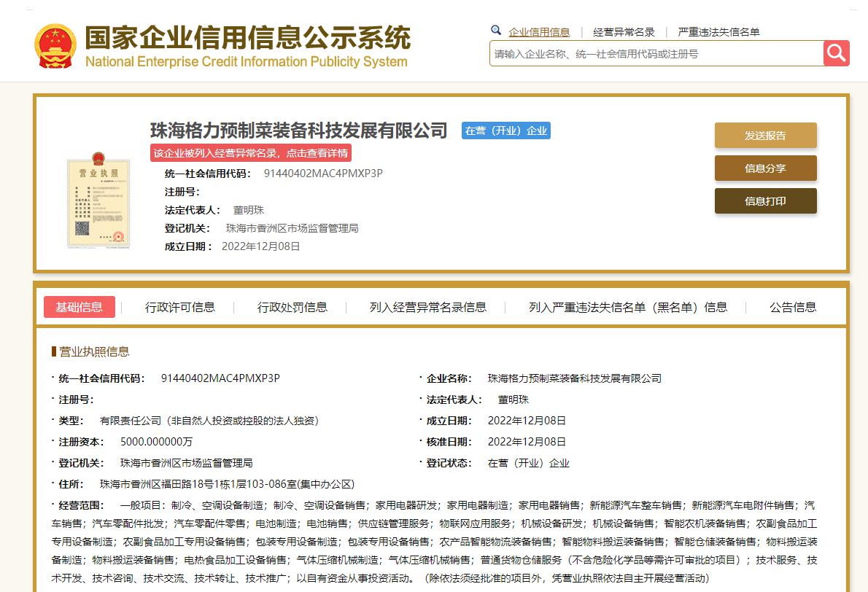Open the red abnormal operation list notice
The height and width of the screenshot is (592, 868).
pyautogui.click(x=251, y=153)
